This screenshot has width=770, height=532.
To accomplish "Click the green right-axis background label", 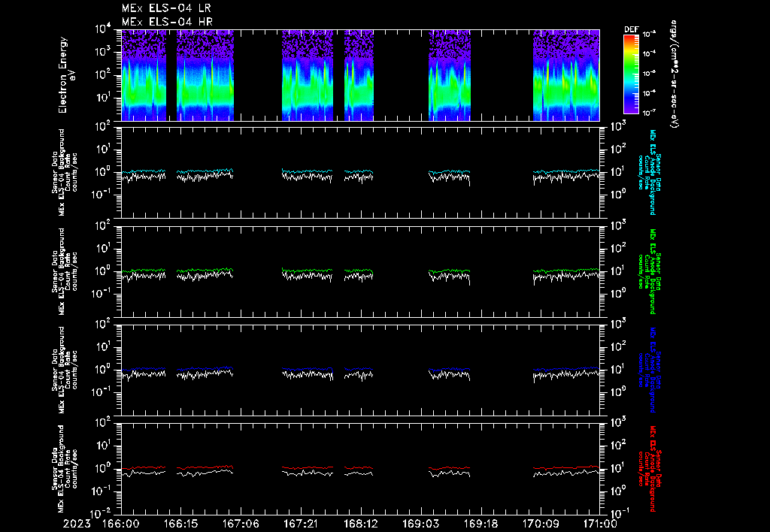I will [x=649, y=271].
